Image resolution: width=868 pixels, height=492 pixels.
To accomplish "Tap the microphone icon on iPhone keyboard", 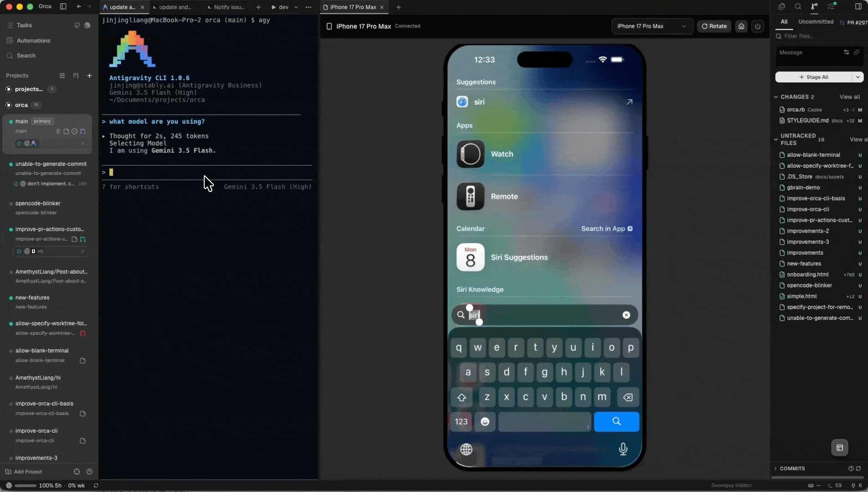I will pyautogui.click(x=623, y=449).
